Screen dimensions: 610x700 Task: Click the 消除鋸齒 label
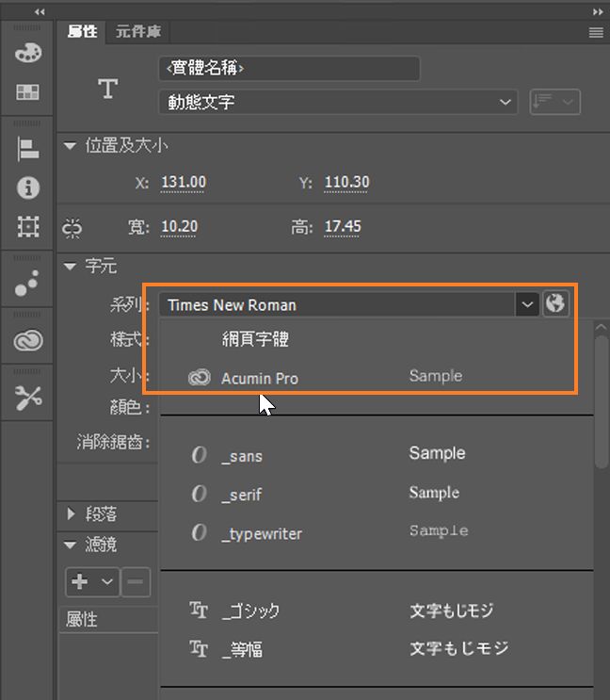[x=113, y=442]
